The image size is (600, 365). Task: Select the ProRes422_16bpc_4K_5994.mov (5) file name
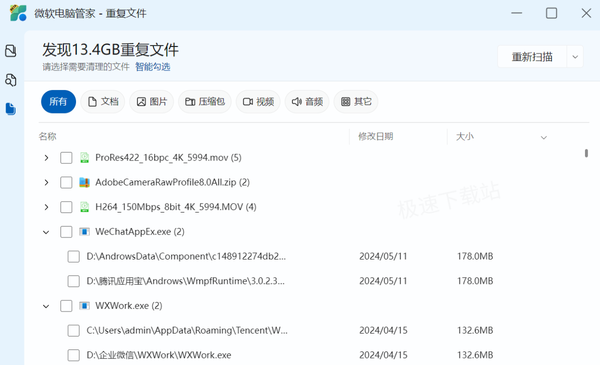tap(168, 158)
